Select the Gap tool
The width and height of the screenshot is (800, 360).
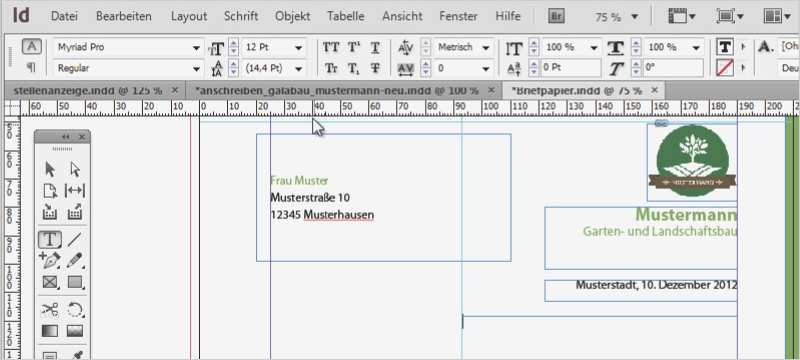coord(75,191)
